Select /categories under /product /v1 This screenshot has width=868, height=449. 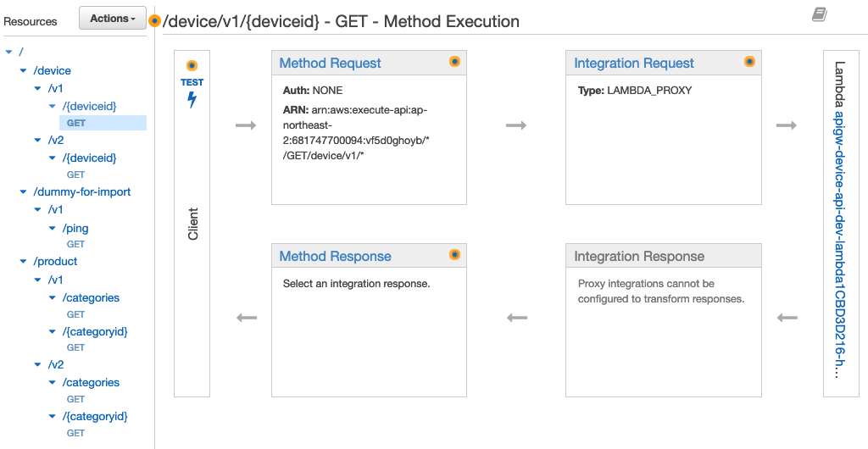coord(91,298)
